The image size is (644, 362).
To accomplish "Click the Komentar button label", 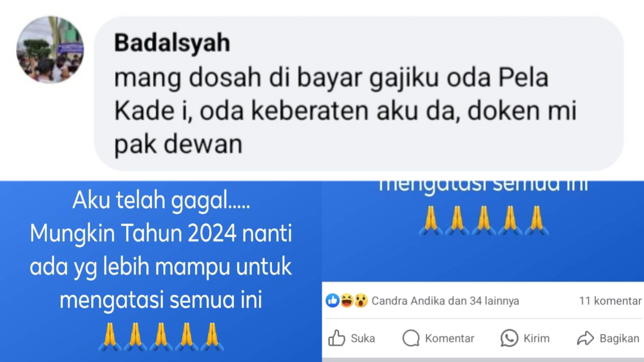I will point(450,338).
